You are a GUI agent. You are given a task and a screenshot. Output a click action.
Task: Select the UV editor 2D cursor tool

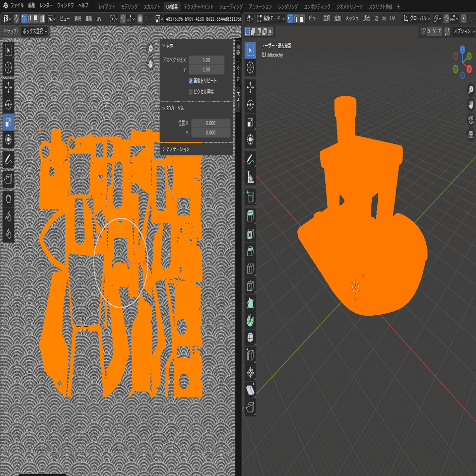(x=8, y=68)
